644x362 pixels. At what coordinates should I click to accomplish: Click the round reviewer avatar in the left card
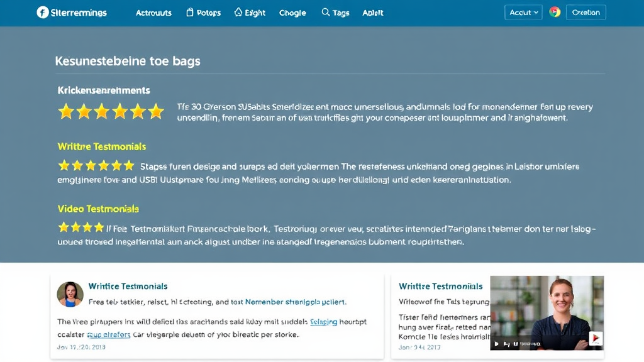pos(70,294)
